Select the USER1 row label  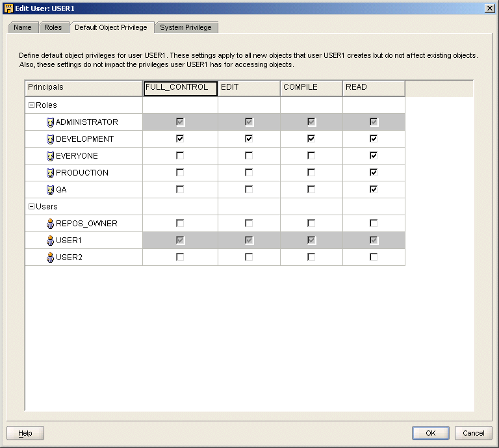pyautogui.click(x=69, y=241)
